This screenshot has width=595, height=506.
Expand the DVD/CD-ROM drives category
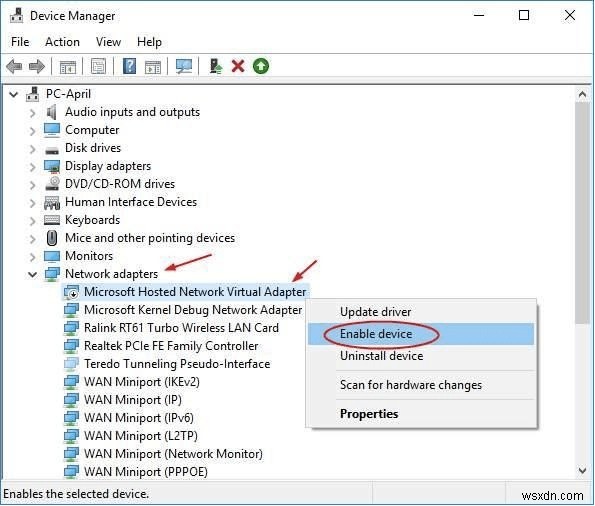[33, 184]
